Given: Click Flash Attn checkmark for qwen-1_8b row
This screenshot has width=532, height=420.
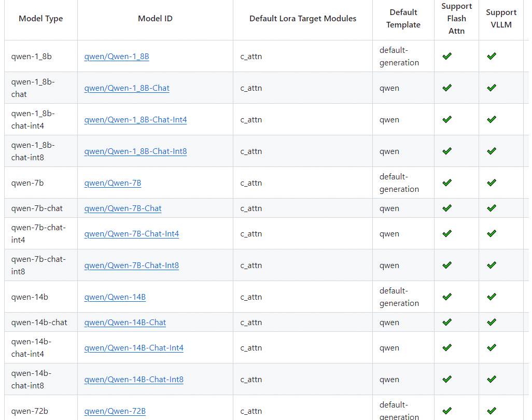Looking at the screenshot, I should [x=447, y=56].
